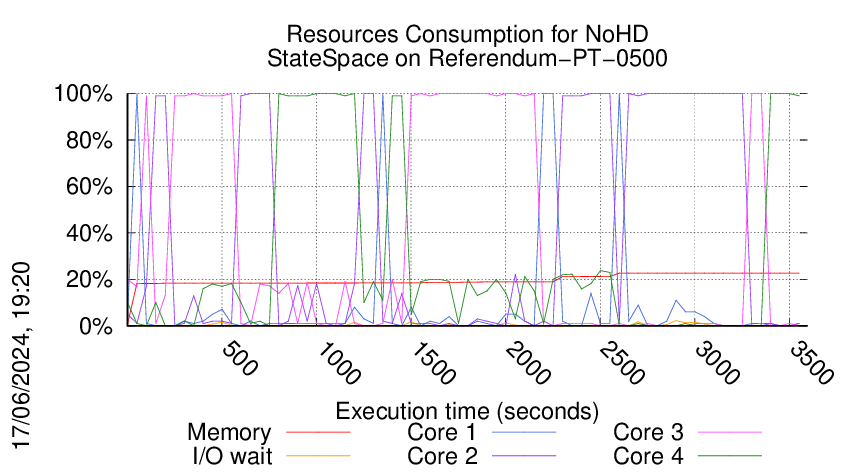The image size is (850, 475).
Task: Click the 'Core 2' legend label
Action: [442, 456]
